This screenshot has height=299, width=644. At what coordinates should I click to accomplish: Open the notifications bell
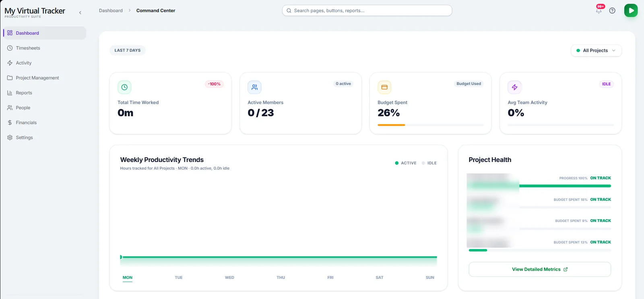point(599,10)
